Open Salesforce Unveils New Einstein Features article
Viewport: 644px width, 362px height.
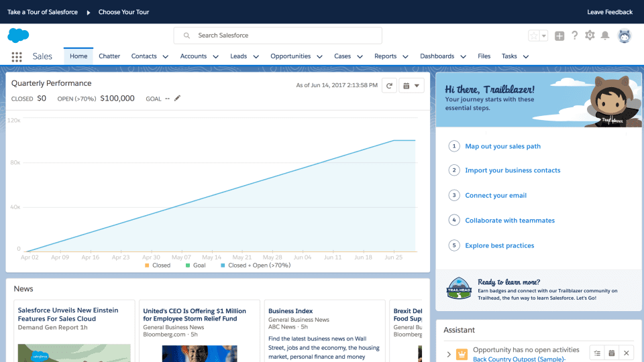(x=68, y=314)
